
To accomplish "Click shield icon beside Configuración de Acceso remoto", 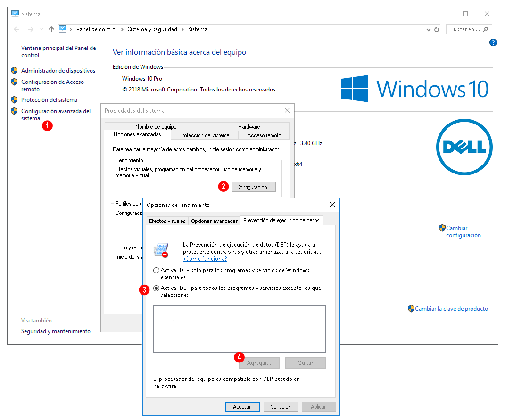I will [14, 82].
